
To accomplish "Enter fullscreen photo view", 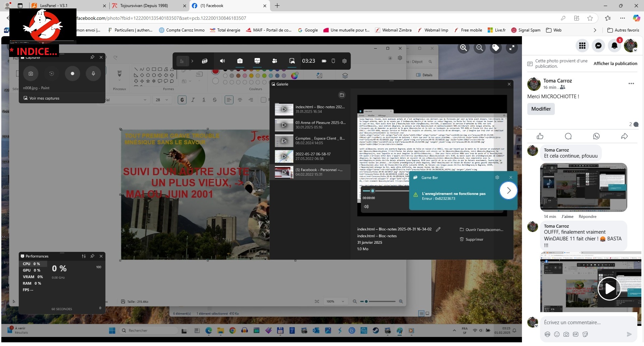I will (x=512, y=48).
